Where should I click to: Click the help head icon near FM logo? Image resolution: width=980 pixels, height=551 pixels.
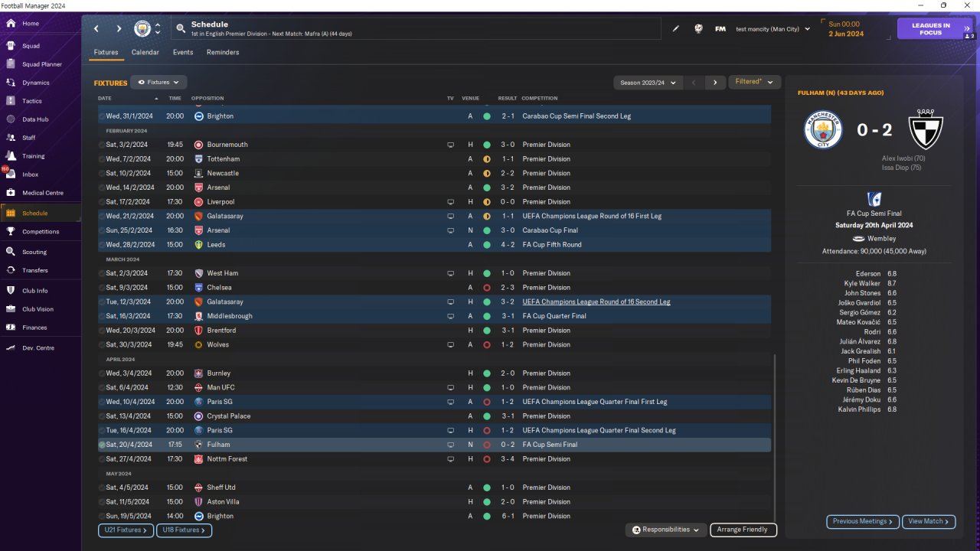(x=698, y=29)
